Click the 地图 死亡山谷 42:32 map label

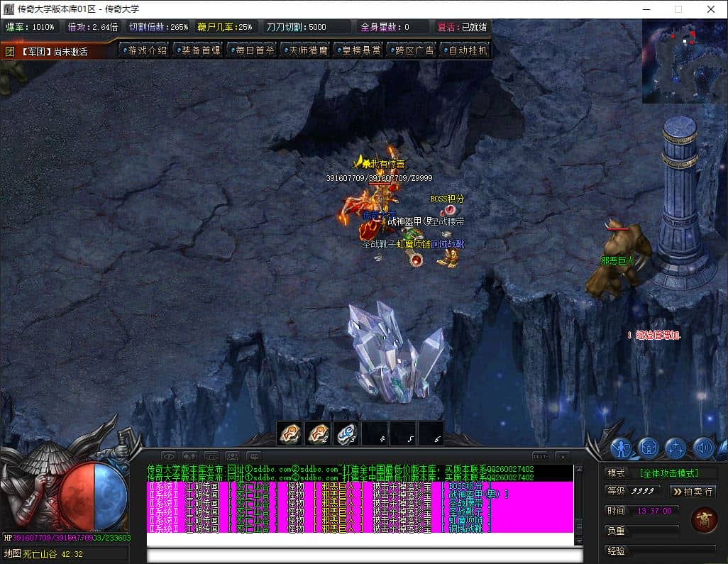point(44,554)
